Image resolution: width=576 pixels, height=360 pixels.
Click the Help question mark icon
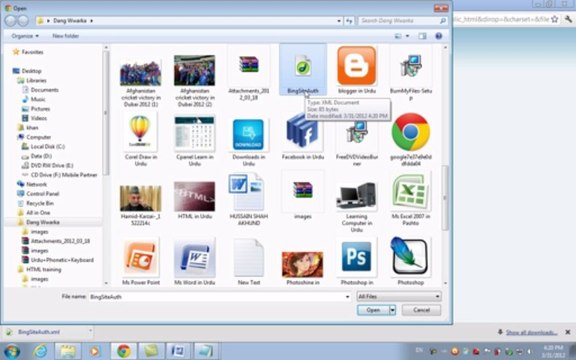[x=439, y=36]
